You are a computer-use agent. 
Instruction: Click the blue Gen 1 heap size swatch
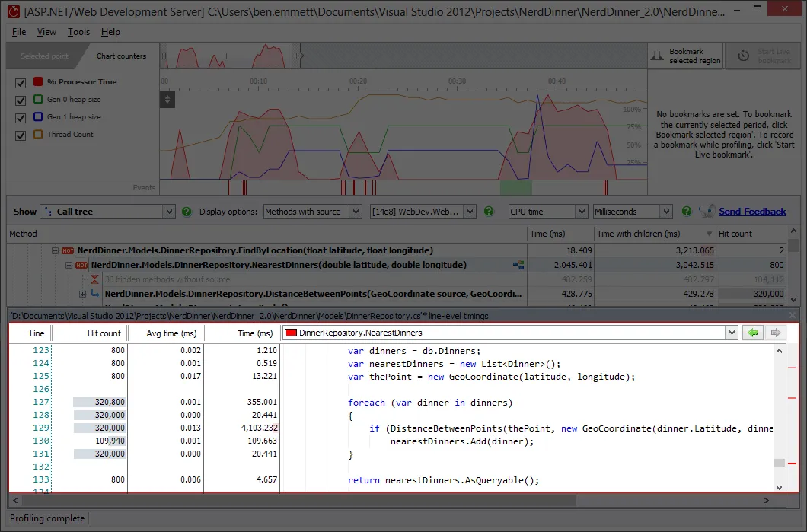(x=38, y=116)
